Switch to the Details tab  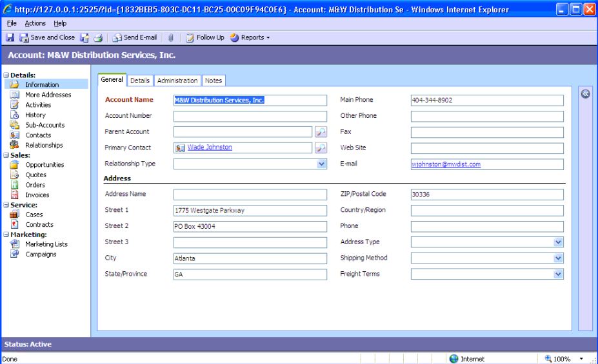click(x=140, y=81)
